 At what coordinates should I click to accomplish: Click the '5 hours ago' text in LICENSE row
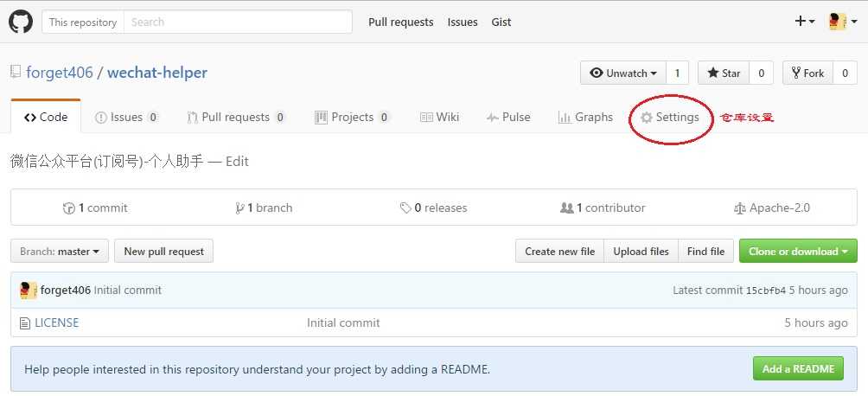click(x=816, y=323)
